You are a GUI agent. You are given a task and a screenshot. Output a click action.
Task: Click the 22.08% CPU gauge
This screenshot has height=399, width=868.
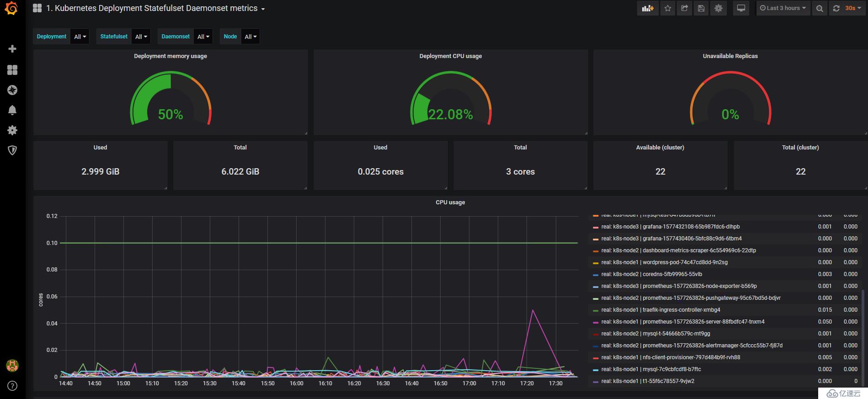451,98
